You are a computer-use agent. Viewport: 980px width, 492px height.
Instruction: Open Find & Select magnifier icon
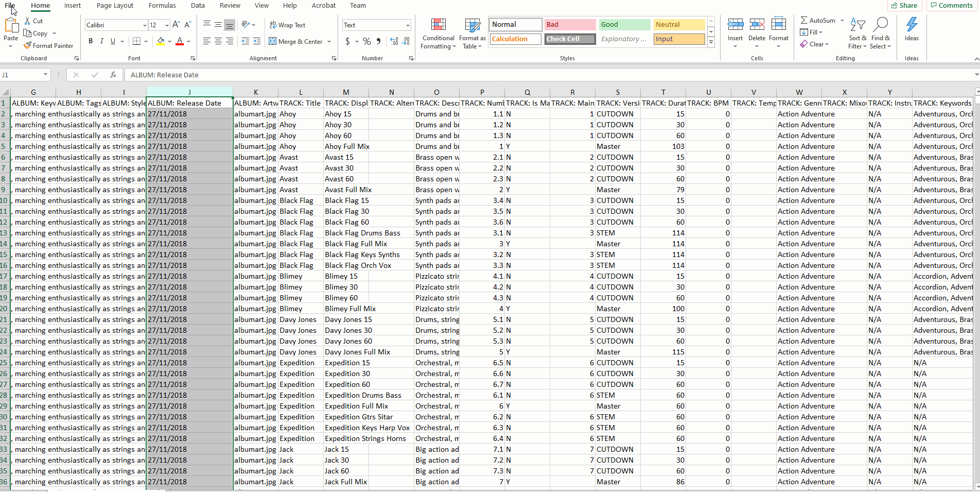pyautogui.click(x=881, y=24)
